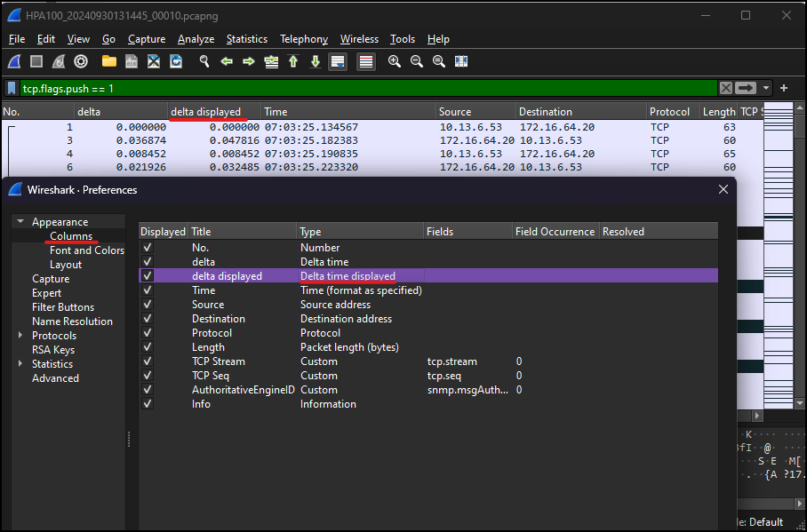Toggle Displayed checkbox for Source row

click(148, 304)
